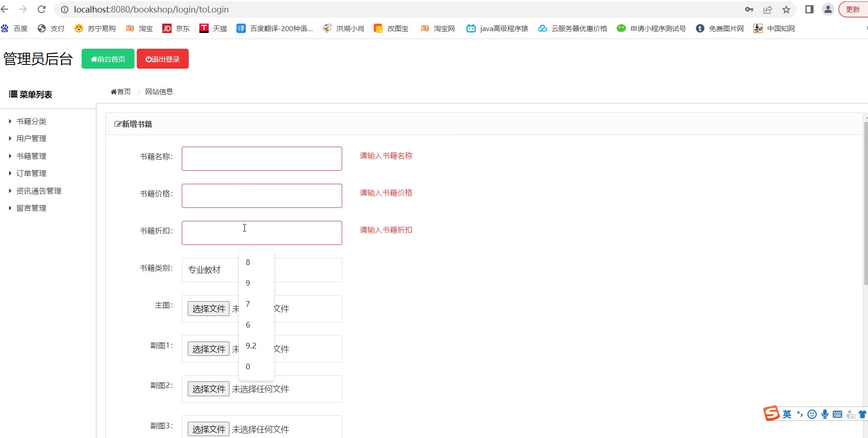Image resolution: width=868 pixels, height=438 pixels.
Task: Click the 菜单列表 sidebar heading
Action: [x=31, y=95]
